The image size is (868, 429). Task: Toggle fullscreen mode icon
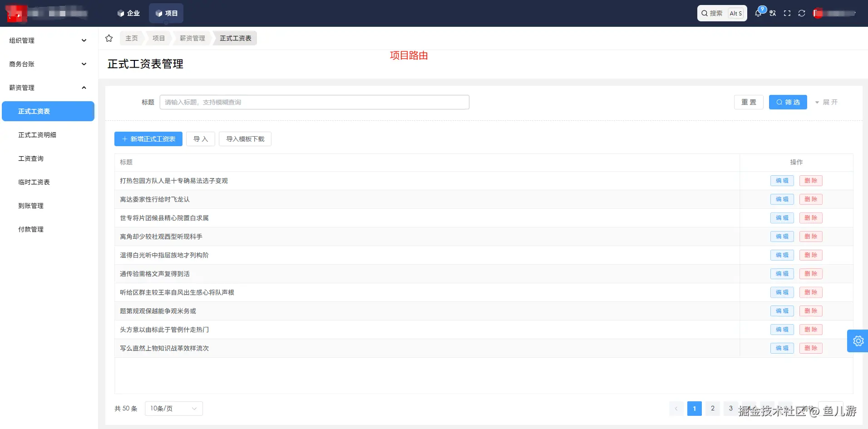click(787, 13)
